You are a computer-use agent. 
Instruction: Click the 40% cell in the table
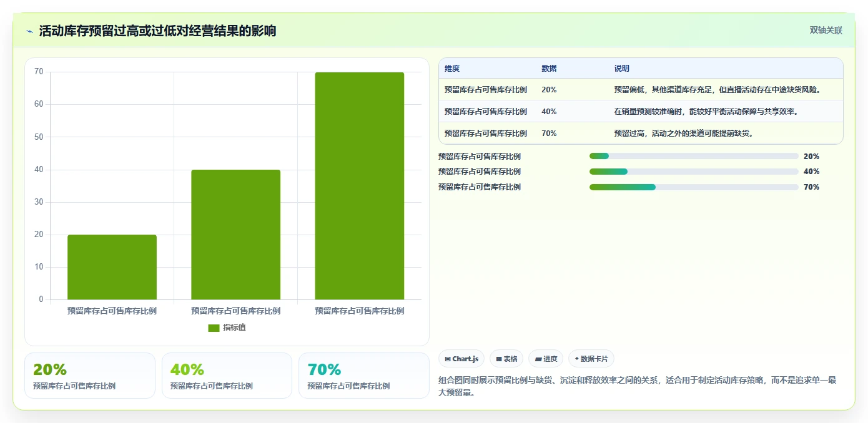(x=549, y=112)
